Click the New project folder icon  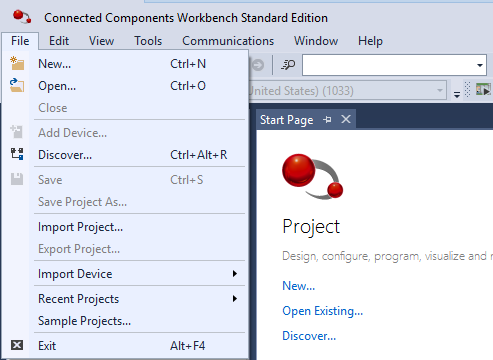17,63
